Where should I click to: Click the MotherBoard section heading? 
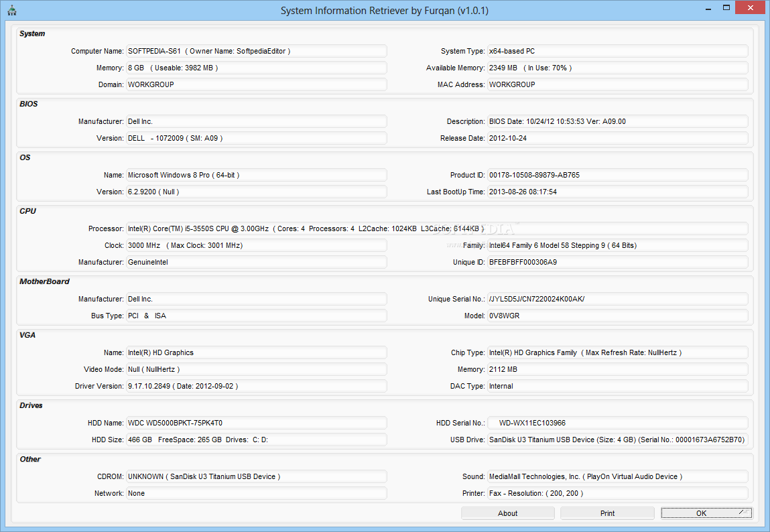pyautogui.click(x=45, y=281)
